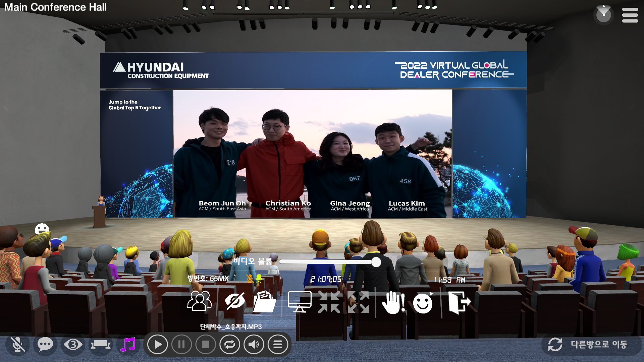Viewport: 644px width, 362px height.
Task: Open the chat speech bubble
Action: point(45,344)
